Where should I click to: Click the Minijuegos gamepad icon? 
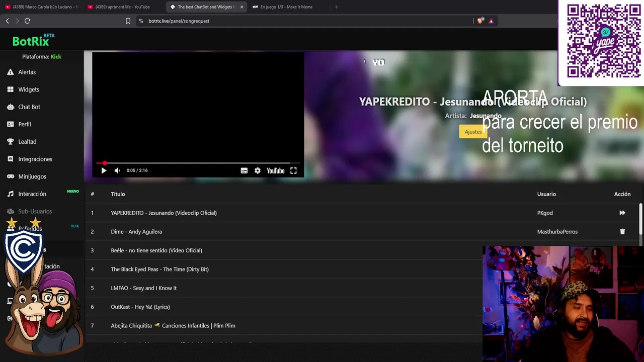10,176
